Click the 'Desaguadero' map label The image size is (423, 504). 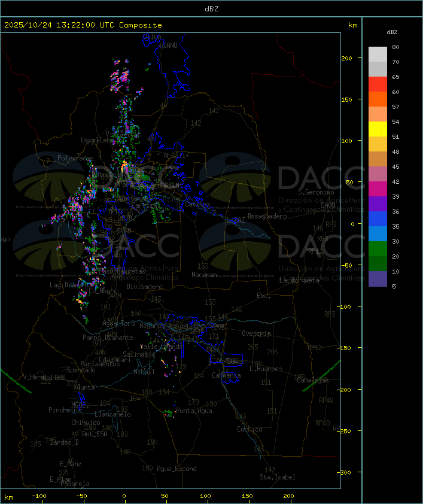267,216
